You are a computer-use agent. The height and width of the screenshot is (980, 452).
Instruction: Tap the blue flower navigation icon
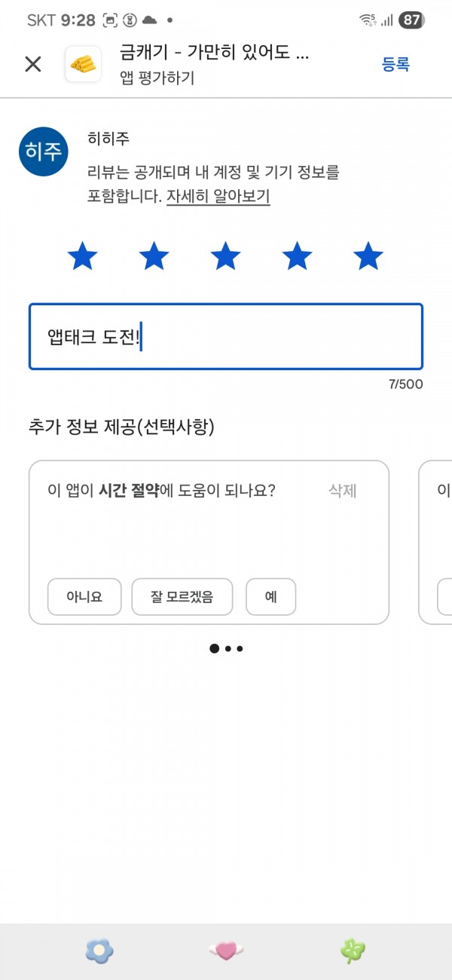(99, 951)
